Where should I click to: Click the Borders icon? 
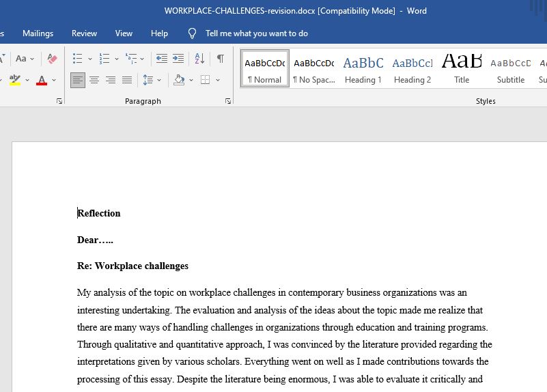[205, 80]
